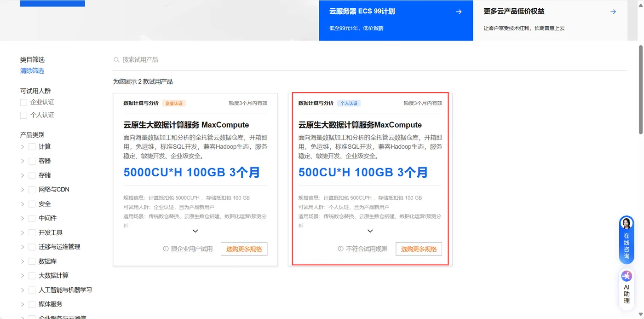Click 选购更多规格 on the 个人认证 card
Image resolution: width=644 pixels, height=319 pixels.
coord(419,249)
